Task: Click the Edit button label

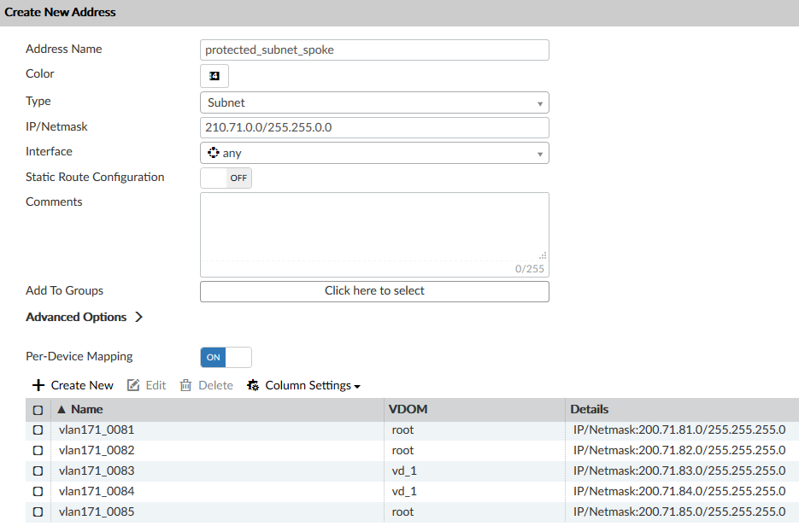Action: pyautogui.click(x=156, y=385)
